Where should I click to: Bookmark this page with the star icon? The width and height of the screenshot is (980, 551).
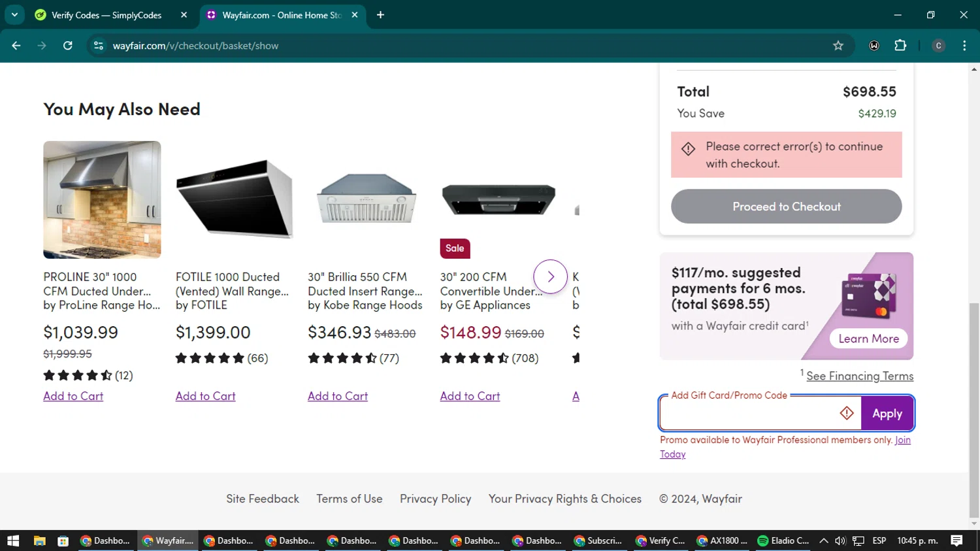point(838,46)
